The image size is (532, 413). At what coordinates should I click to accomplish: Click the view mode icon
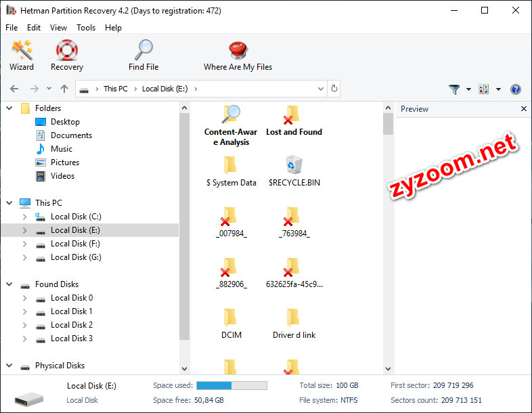click(x=483, y=89)
